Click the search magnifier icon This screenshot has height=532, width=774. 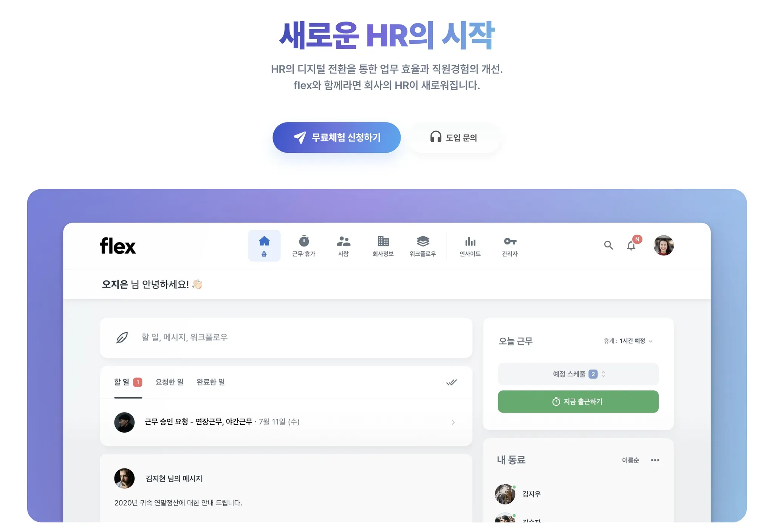tap(608, 245)
